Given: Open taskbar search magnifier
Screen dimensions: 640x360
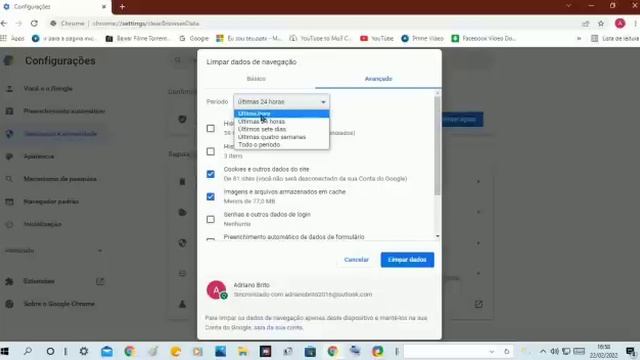Looking at the screenshot, I should point(28,351).
